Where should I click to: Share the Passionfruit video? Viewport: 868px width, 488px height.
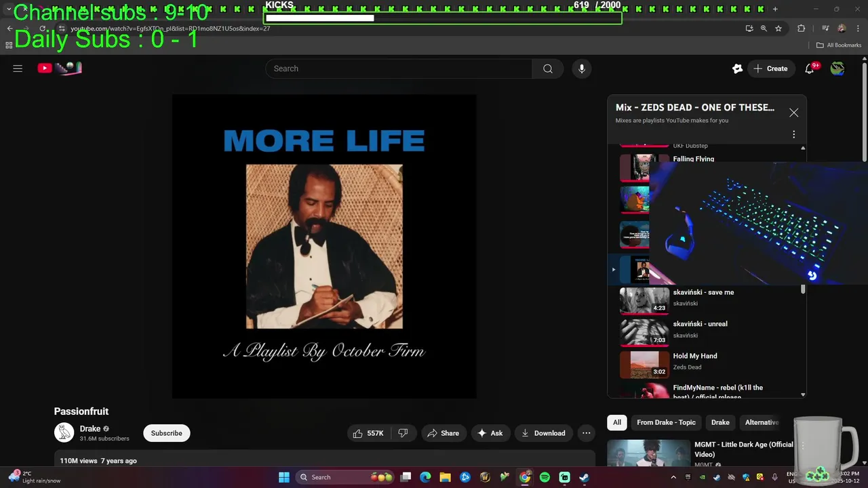pos(443,433)
